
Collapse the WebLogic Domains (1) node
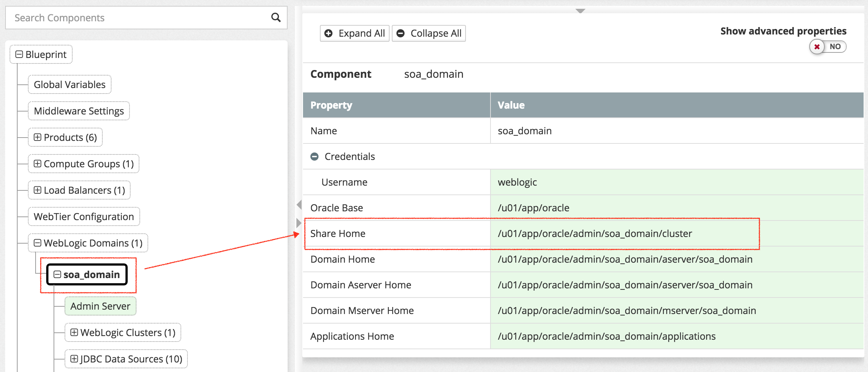point(37,243)
